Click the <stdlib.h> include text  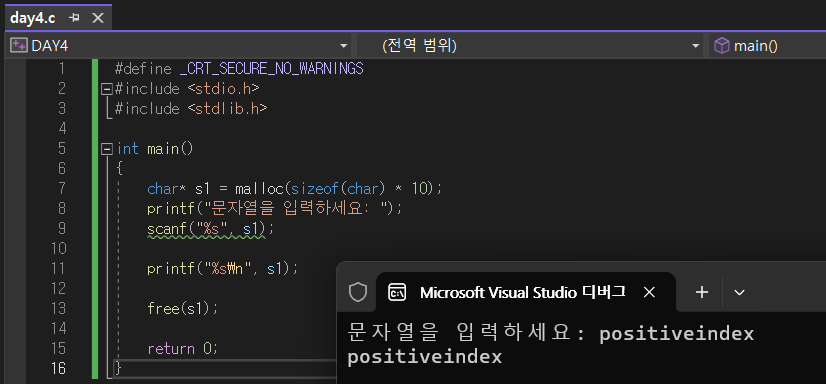tap(228, 109)
